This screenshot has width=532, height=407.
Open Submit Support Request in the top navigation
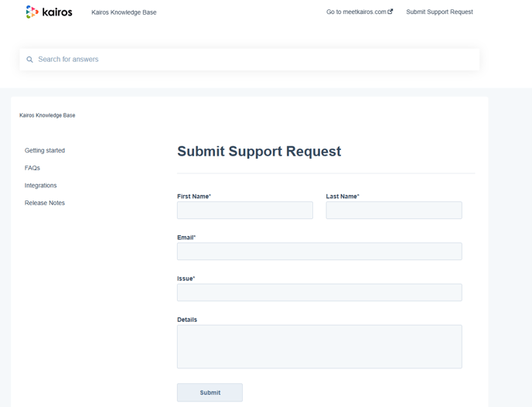click(439, 12)
